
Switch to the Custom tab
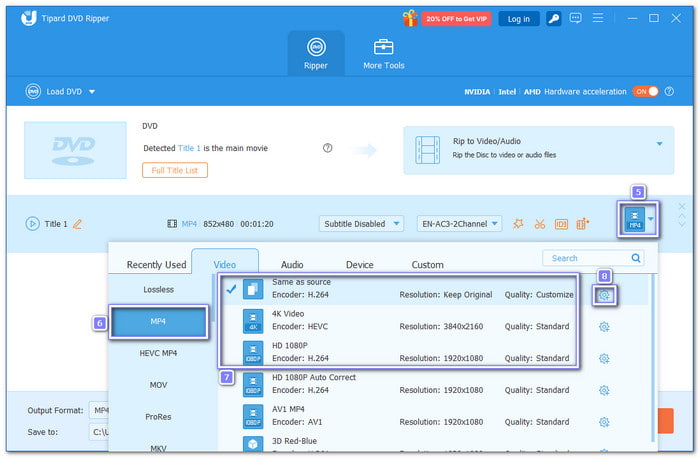click(427, 265)
